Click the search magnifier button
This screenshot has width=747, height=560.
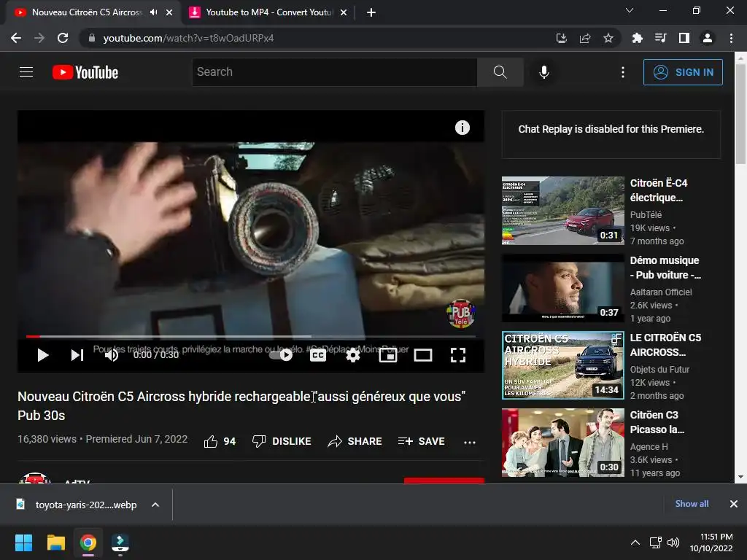[500, 72]
